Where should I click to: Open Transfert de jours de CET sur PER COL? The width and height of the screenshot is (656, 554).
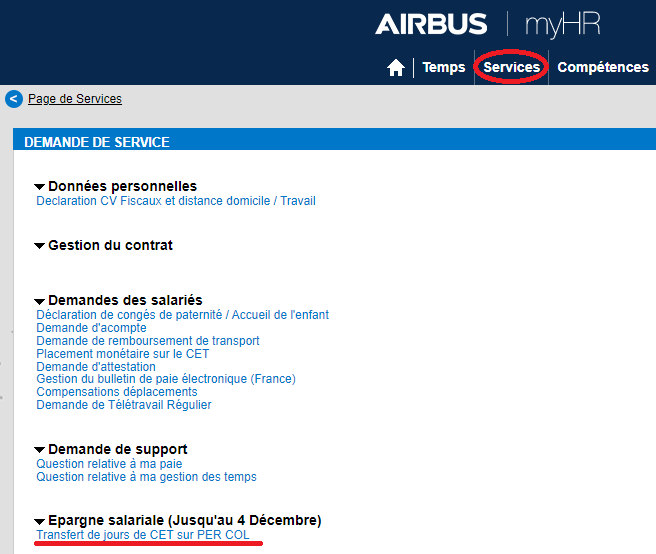(x=143, y=535)
